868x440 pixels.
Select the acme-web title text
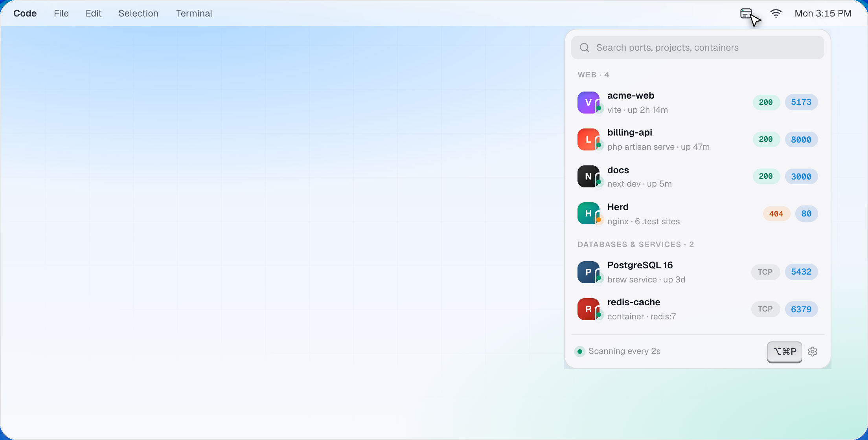pyautogui.click(x=631, y=95)
